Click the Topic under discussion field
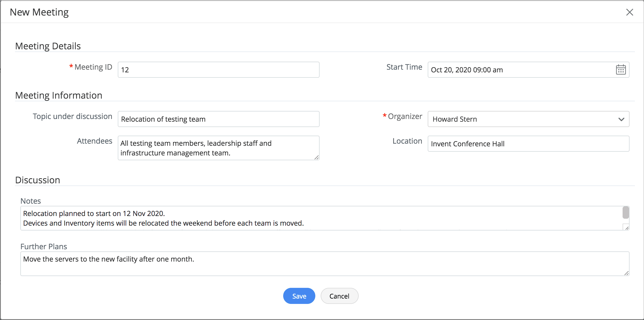 coord(218,119)
